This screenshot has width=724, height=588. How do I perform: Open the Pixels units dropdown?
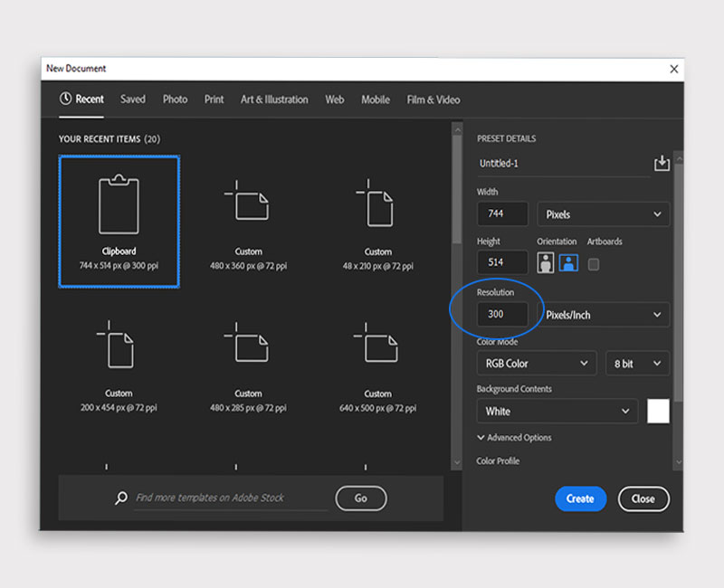[x=604, y=213]
